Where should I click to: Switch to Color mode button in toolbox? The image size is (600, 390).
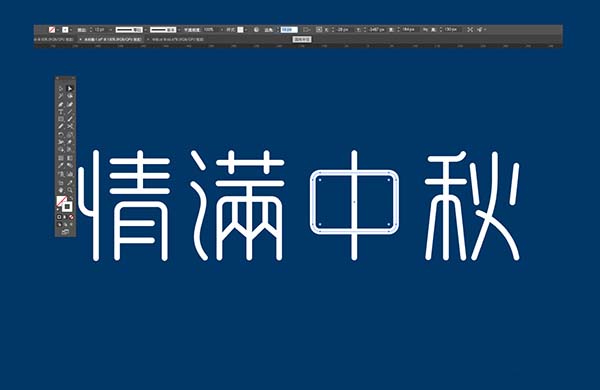pyautogui.click(x=59, y=217)
